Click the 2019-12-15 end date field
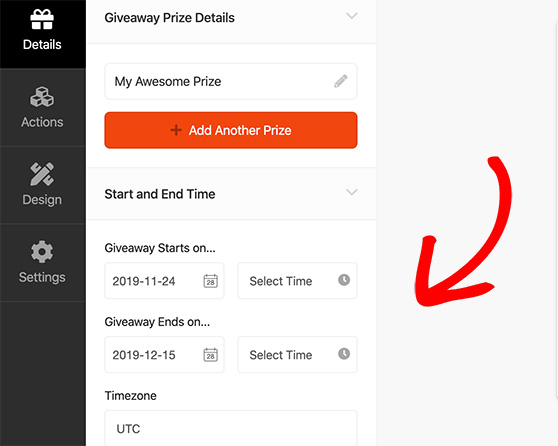 pos(164,355)
